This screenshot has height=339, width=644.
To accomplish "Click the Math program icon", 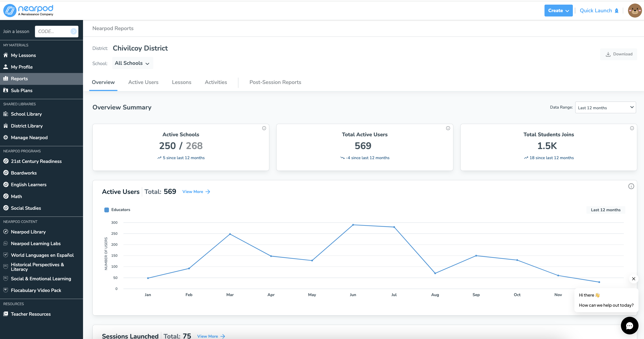I will pyautogui.click(x=6, y=196).
